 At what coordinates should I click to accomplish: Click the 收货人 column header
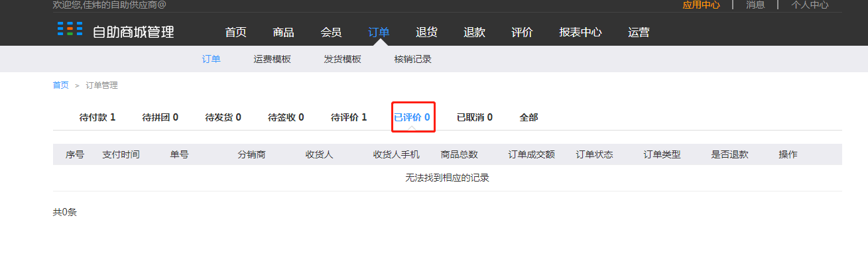coord(320,154)
